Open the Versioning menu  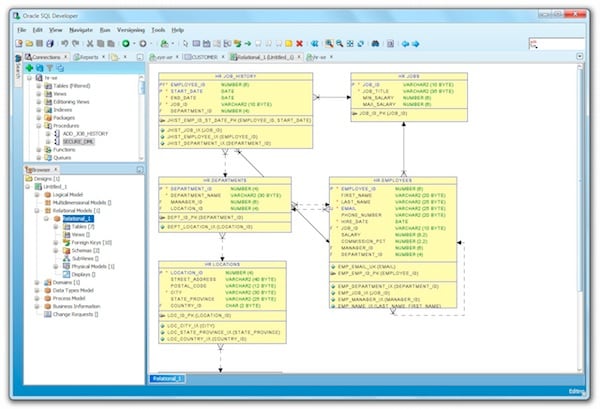(131, 30)
